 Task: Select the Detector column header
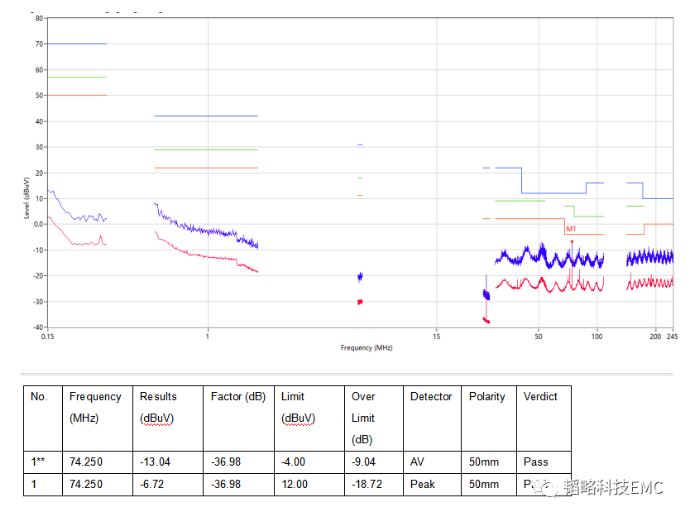pos(431,396)
